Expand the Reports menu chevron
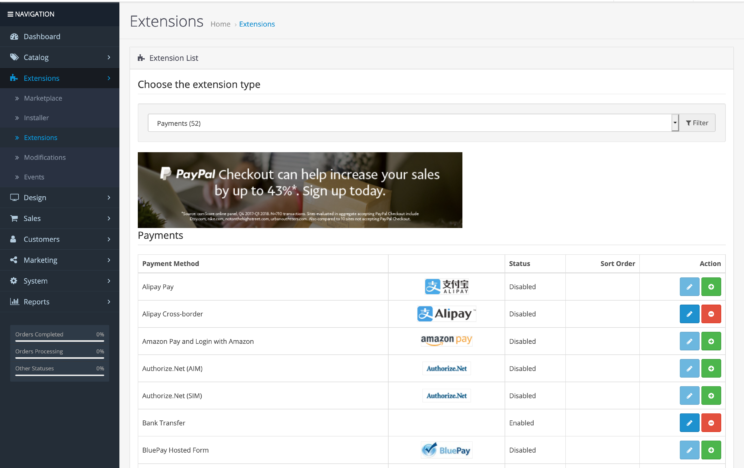The width and height of the screenshot is (744, 468). point(109,302)
